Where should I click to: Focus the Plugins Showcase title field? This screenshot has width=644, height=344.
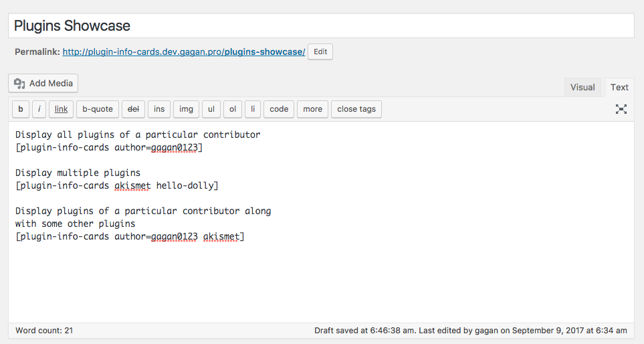click(321, 25)
